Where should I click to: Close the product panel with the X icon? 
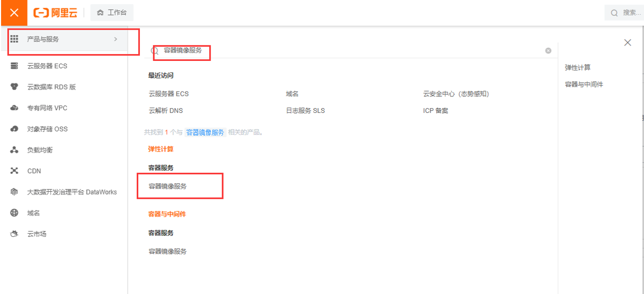[628, 43]
